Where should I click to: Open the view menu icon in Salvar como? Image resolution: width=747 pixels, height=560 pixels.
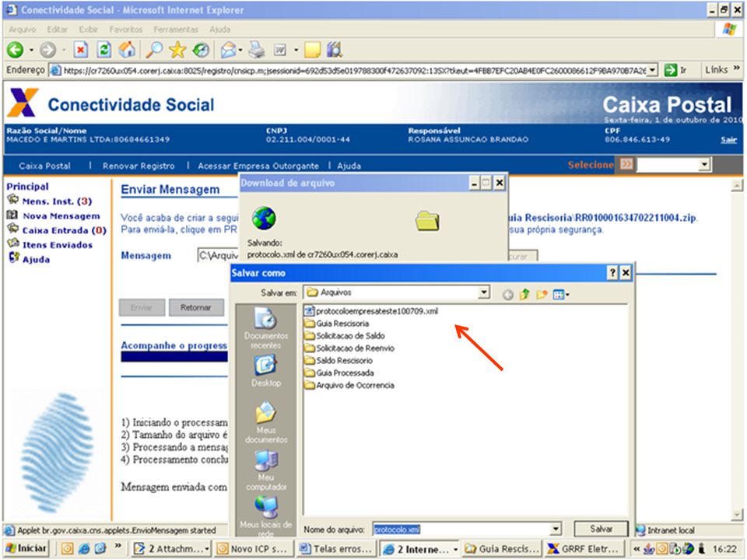(x=561, y=294)
